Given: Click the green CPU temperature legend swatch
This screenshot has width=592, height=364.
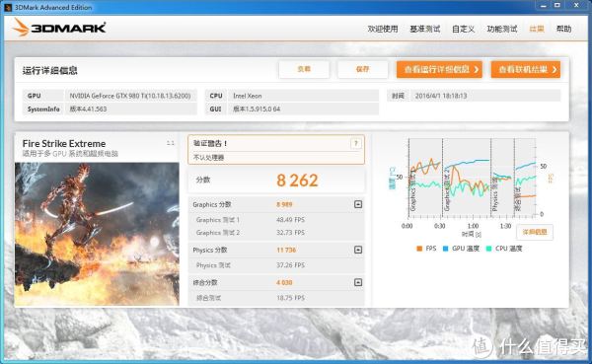Looking at the screenshot, I should point(489,249).
